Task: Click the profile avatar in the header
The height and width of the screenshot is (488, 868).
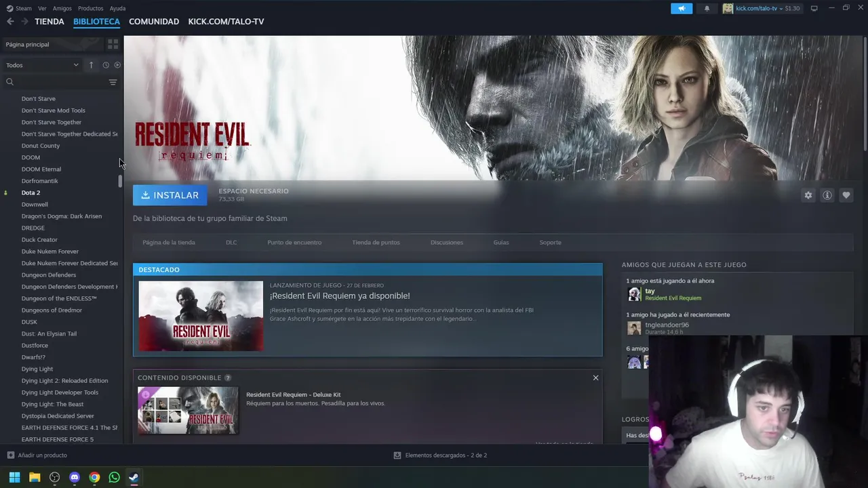Action: (728, 8)
